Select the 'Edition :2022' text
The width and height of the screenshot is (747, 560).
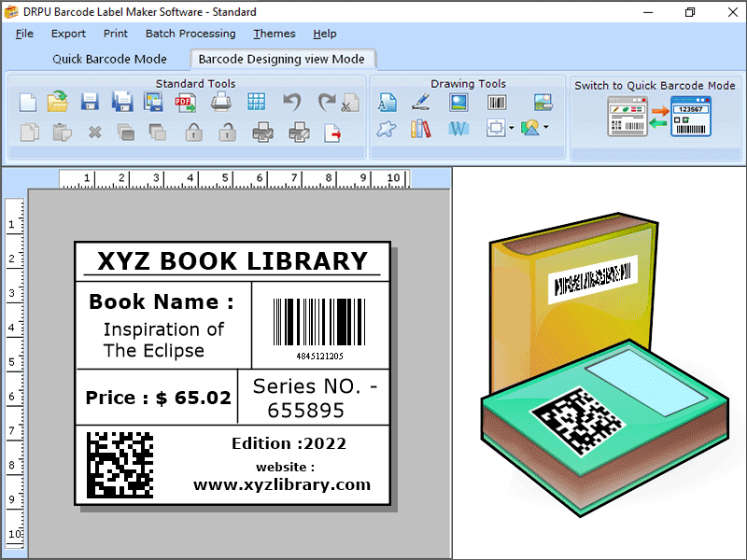click(289, 443)
